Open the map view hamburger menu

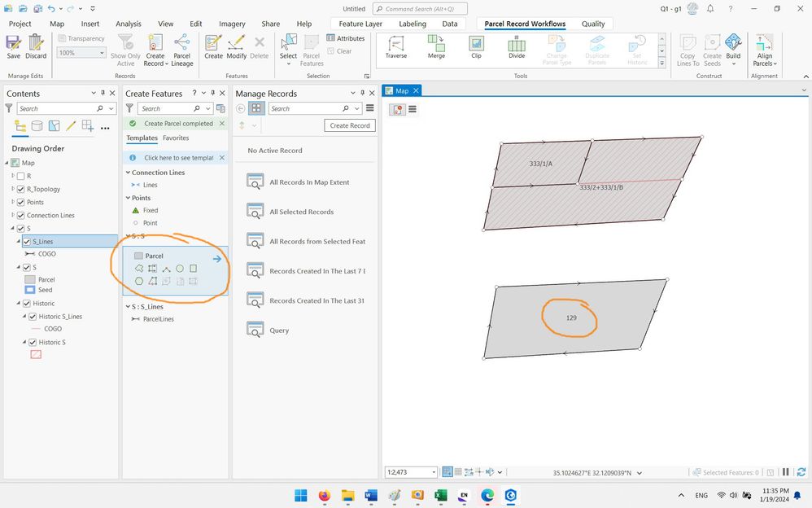[x=413, y=109]
